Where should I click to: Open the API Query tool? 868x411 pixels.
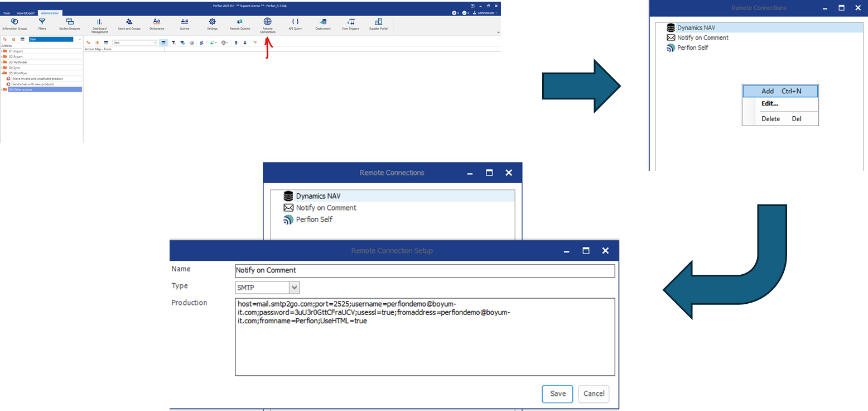(x=295, y=23)
